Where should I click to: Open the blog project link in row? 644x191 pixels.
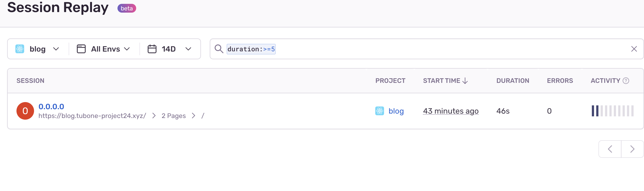[396, 111]
